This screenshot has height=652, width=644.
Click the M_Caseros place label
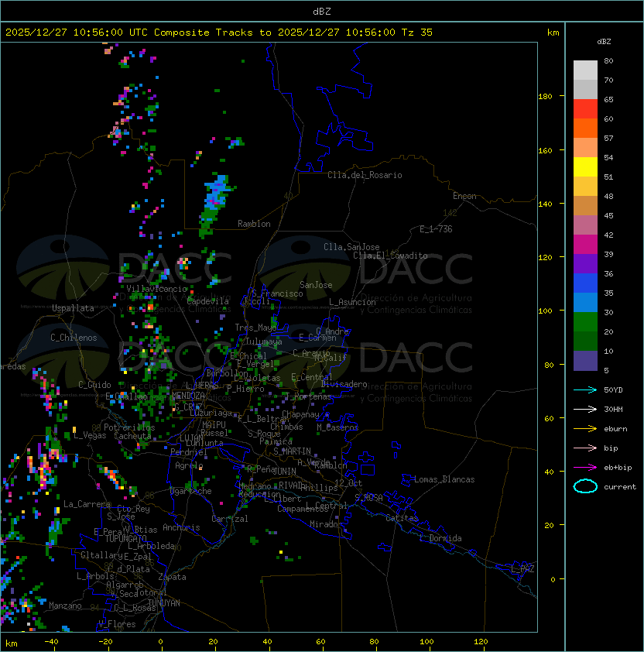tap(337, 427)
